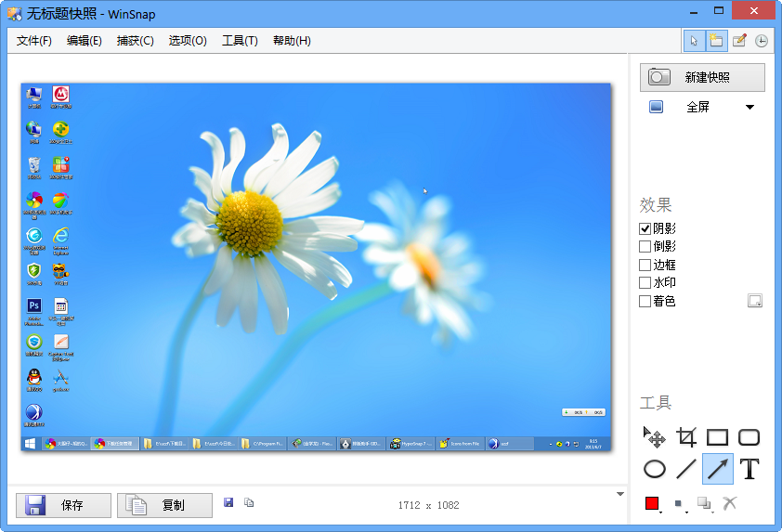Select the Crop tool

pos(686,437)
